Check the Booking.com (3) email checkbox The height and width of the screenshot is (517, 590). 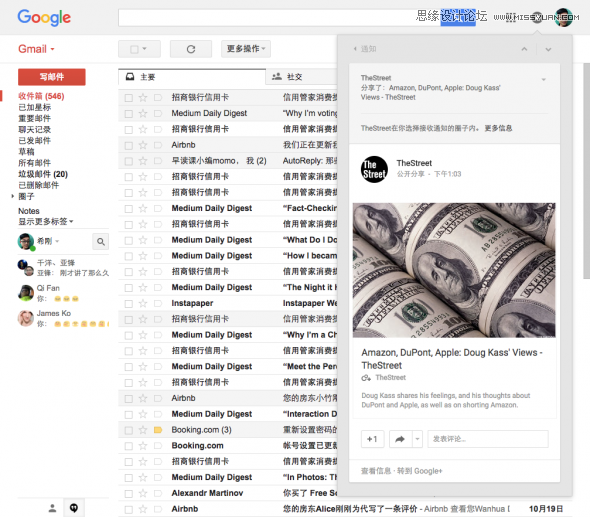(129, 430)
